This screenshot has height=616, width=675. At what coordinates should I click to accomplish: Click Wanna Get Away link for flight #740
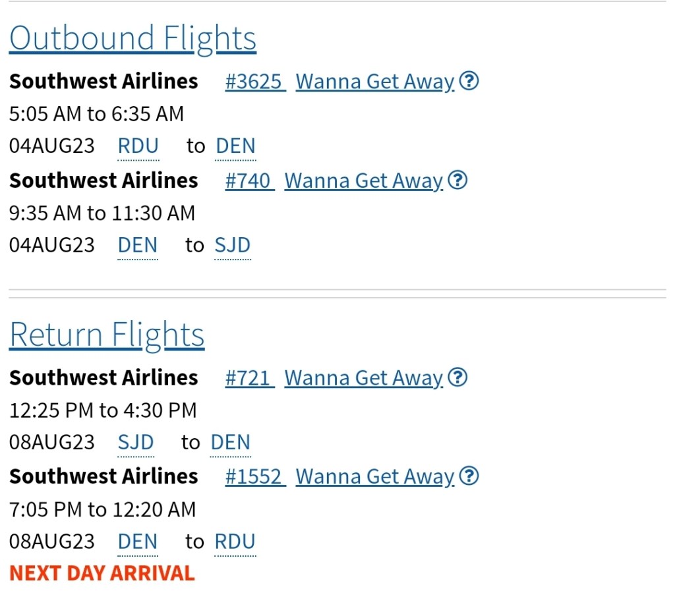point(363,181)
